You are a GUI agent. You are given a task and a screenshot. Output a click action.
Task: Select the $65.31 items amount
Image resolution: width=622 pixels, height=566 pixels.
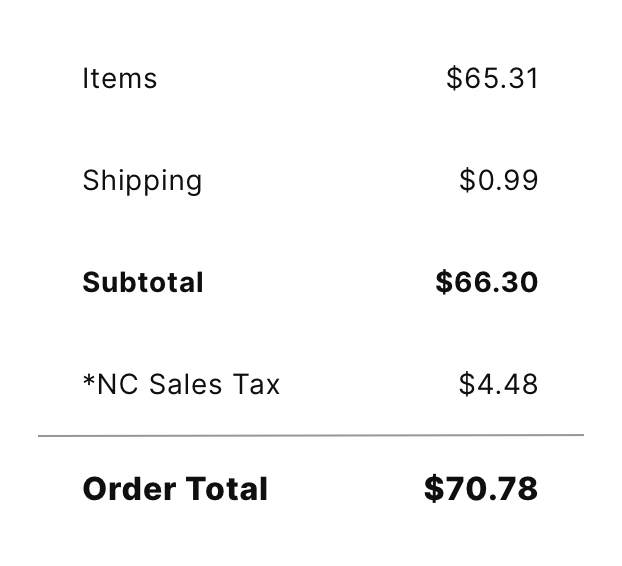coord(492,78)
